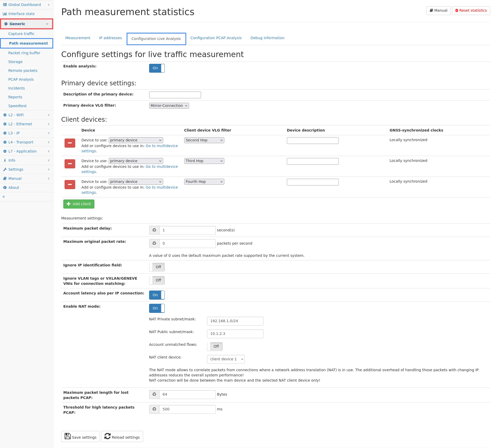This screenshot has width=498, height=448.
Task: Collapse the sidebar with double-chevron icon
Action: tap(4, 197)
